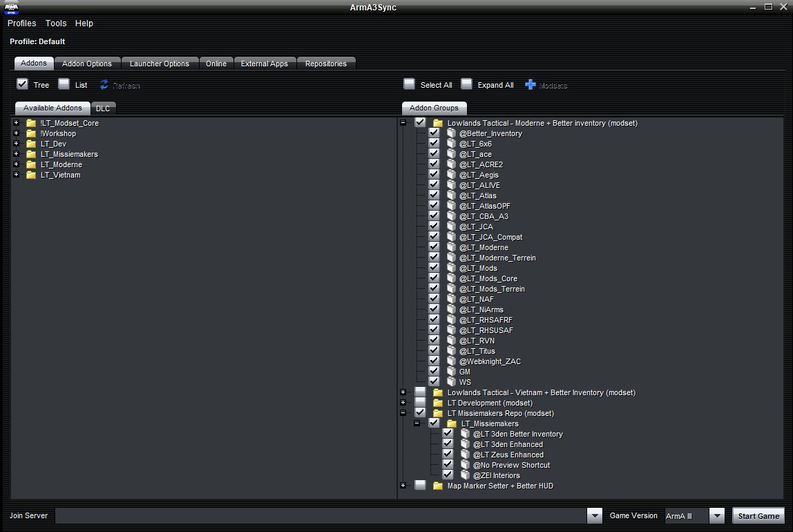This screenshot has height=532, width=793.
Task: Click the @Better_Inventory addon box icon
Action: 452,133
